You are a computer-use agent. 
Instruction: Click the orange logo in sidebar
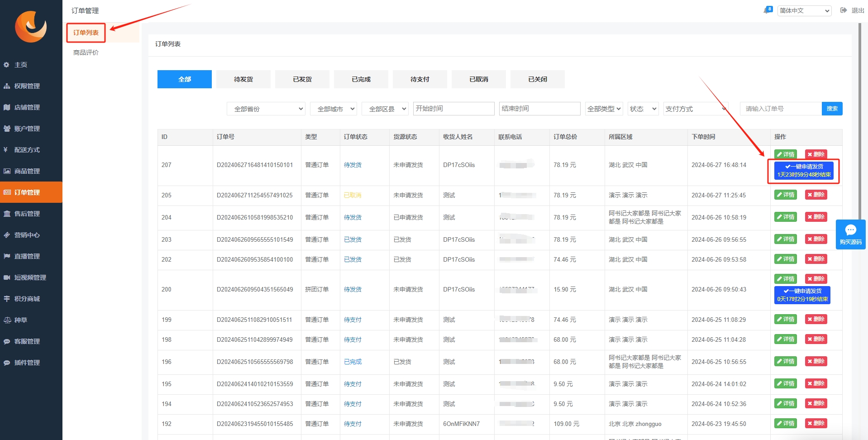point(31,27)
